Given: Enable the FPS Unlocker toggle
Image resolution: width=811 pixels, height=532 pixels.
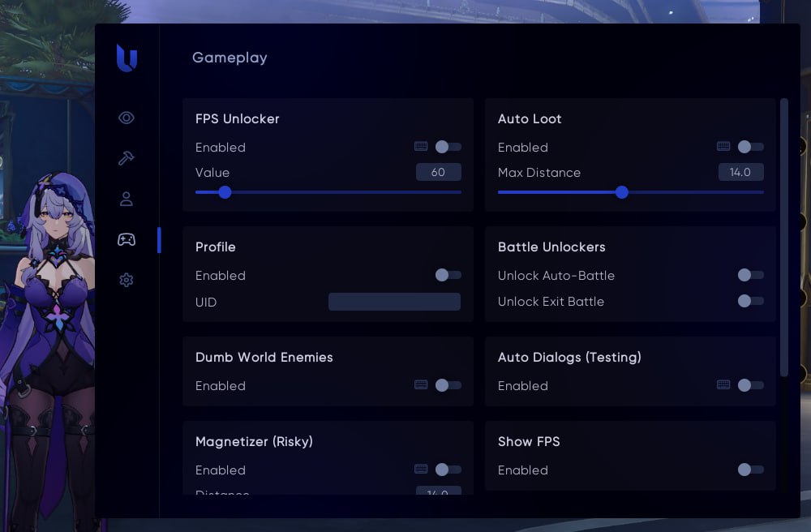Looking at the screenshot, I should click(448, 147).
